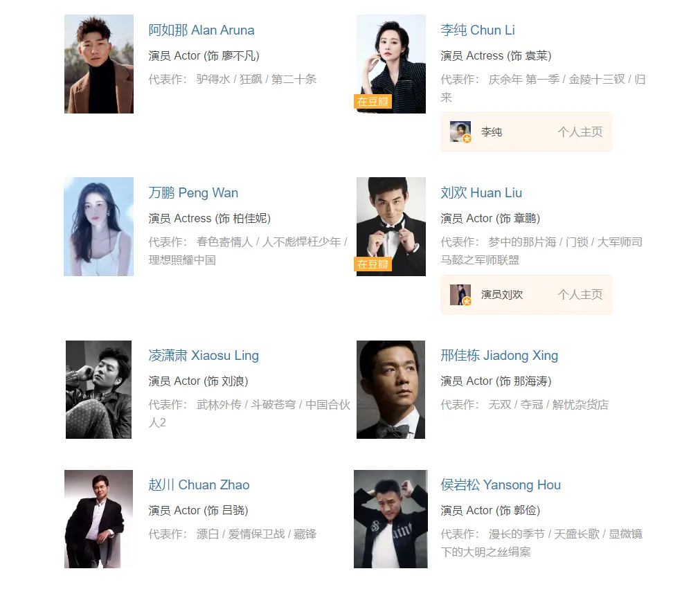Go to 演员刘欢's 个人主页 button
Viewport: 700px width, 589px height.
tap(580, 295)
